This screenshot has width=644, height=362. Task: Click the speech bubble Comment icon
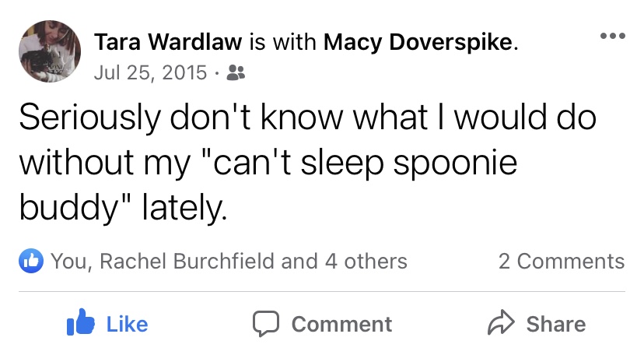coord(266,324)
